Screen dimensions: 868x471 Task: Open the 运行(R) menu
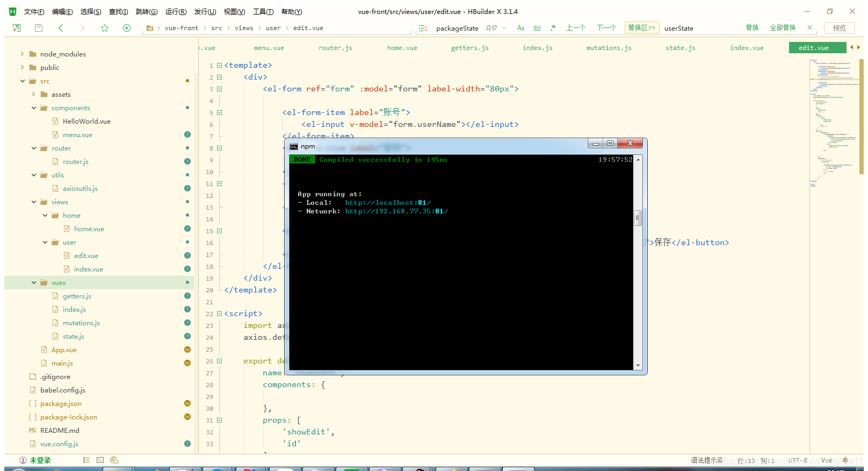(176, 12)
